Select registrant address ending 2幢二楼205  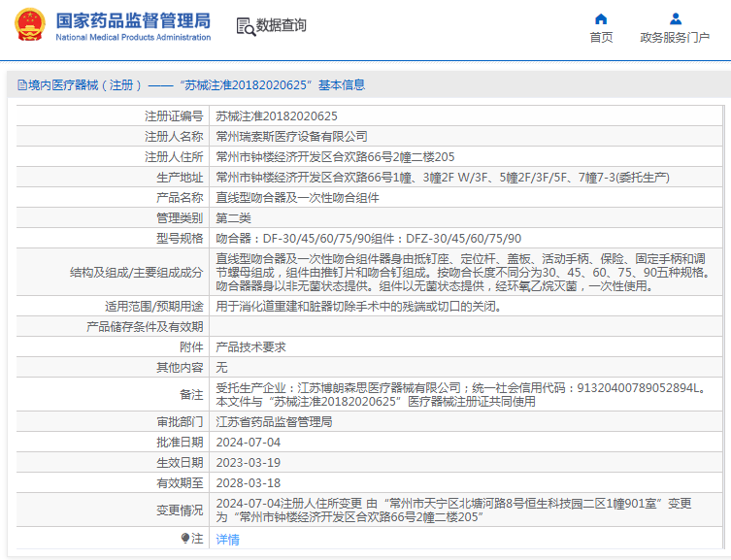coord(335,157)
